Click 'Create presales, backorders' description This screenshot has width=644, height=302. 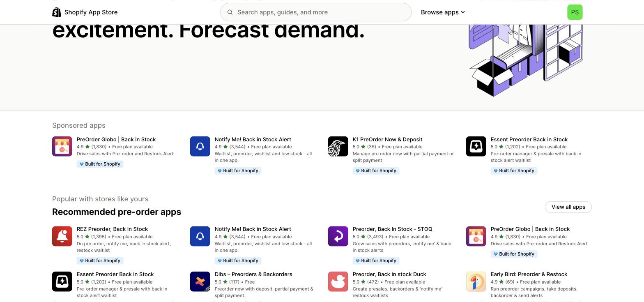pyautogui.click(x=398, y=292)
